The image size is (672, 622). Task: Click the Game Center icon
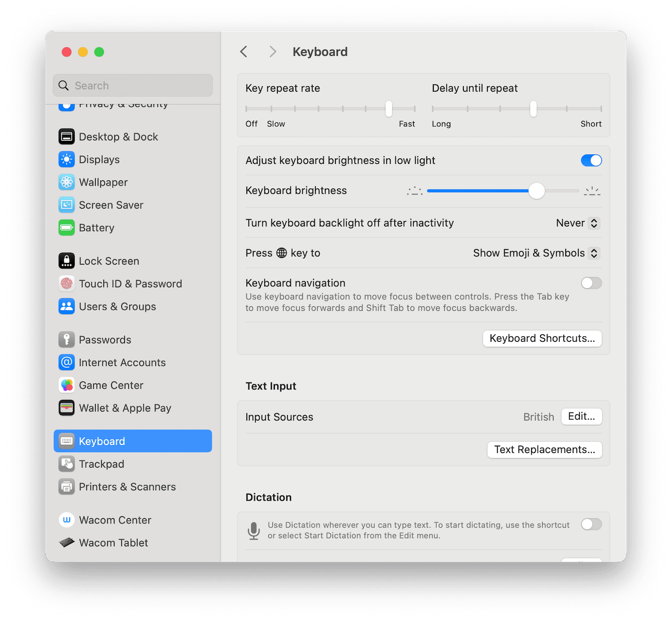coord(67,385)
